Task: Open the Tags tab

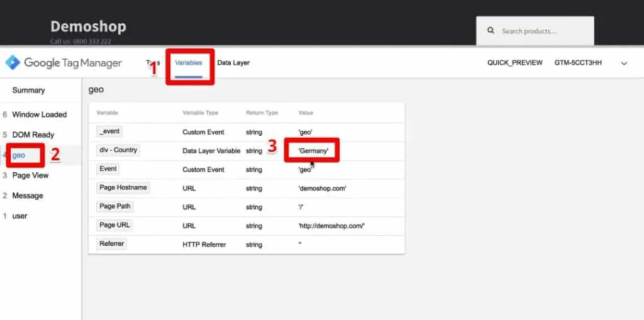Action: tap(153, 63)
